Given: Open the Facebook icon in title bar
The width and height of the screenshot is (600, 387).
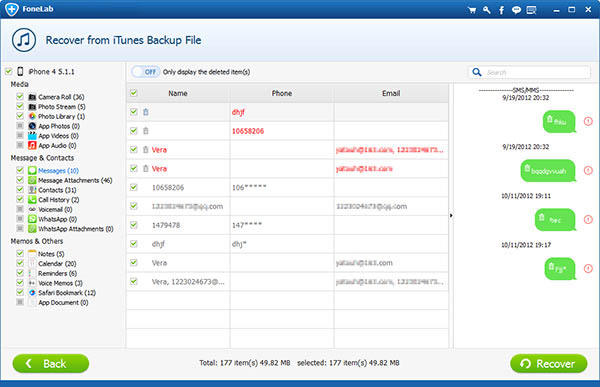Looking at the screenshot, I should coord(501,10).
